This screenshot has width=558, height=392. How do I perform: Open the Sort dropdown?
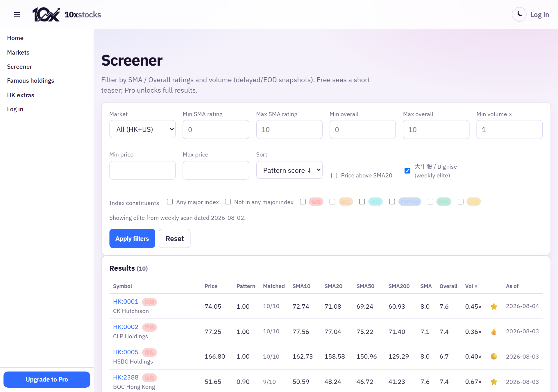tap(289, 170)
